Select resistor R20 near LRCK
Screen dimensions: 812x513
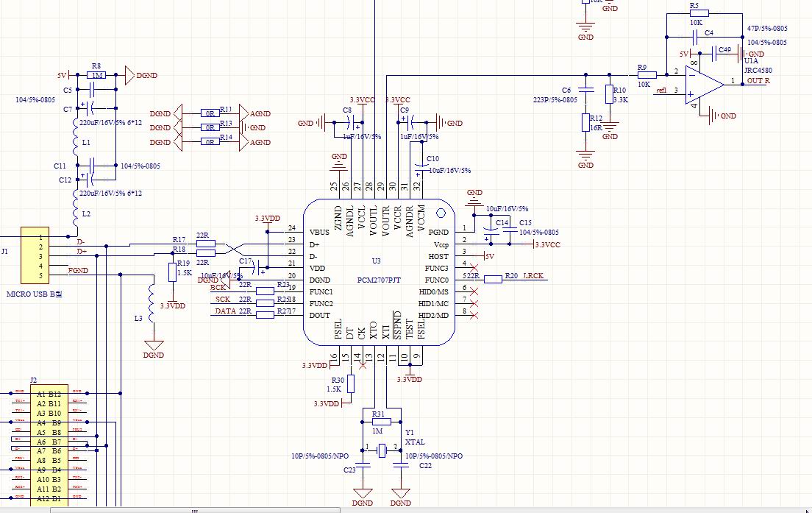click(493, 279)
